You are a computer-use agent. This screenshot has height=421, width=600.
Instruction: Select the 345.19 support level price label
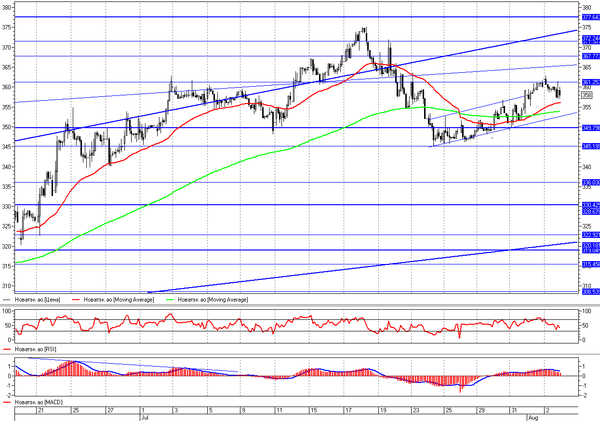tap(591, 146)
